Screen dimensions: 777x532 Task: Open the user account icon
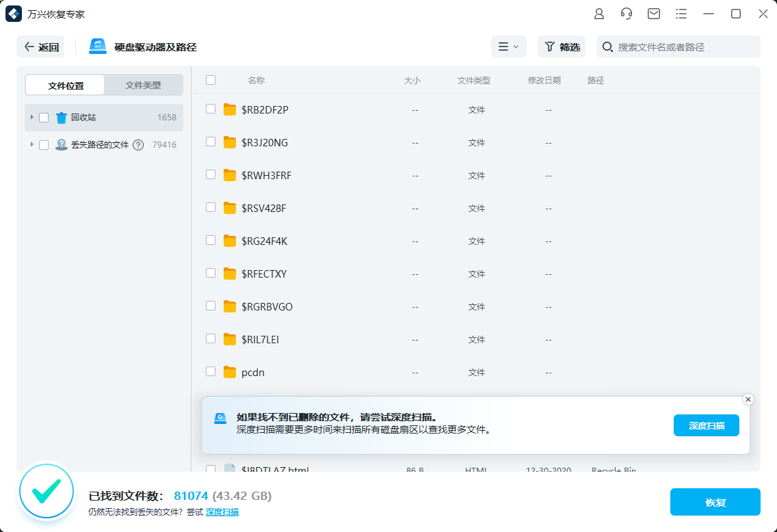[598, 13]
